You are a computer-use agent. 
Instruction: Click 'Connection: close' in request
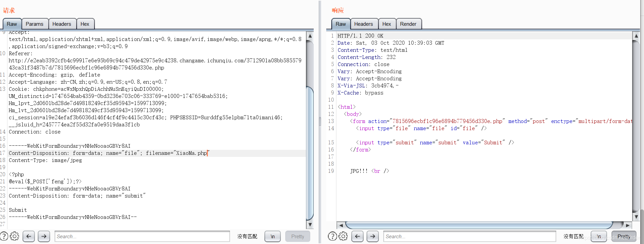pyautogui.click(x=35, y=132)
